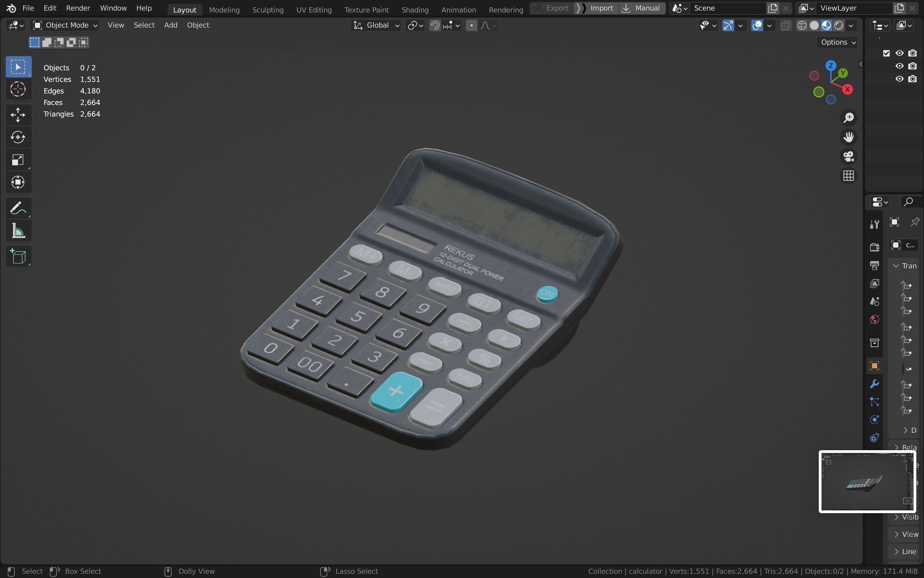This screenshot has width=924, height=578.
Task: Toggle proportional editing button
Action: point(472,25)
